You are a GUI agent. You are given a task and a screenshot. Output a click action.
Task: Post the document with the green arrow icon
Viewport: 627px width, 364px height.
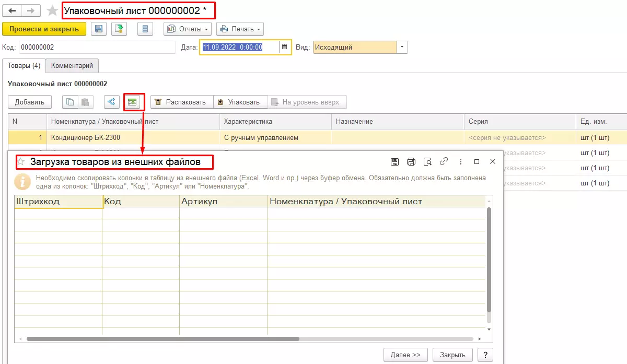pos(119,29)
